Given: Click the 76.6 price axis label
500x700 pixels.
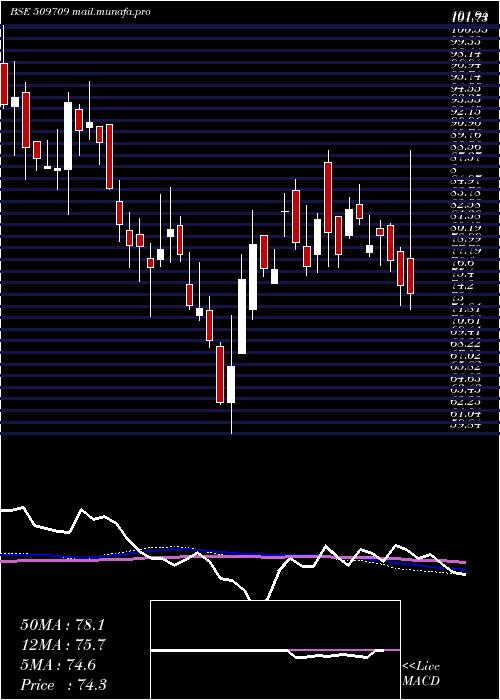Looking at the screenshot, I should [x=462, y=263].
